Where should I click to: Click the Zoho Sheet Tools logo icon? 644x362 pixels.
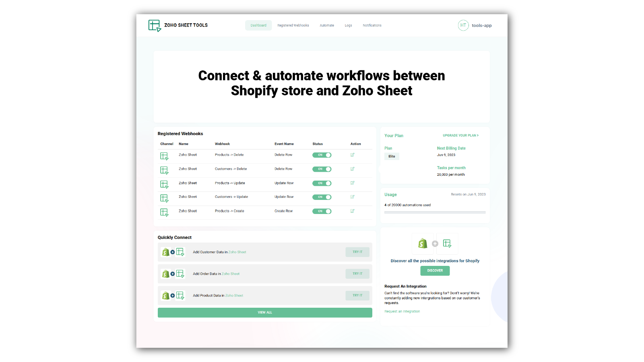[155, 25]
